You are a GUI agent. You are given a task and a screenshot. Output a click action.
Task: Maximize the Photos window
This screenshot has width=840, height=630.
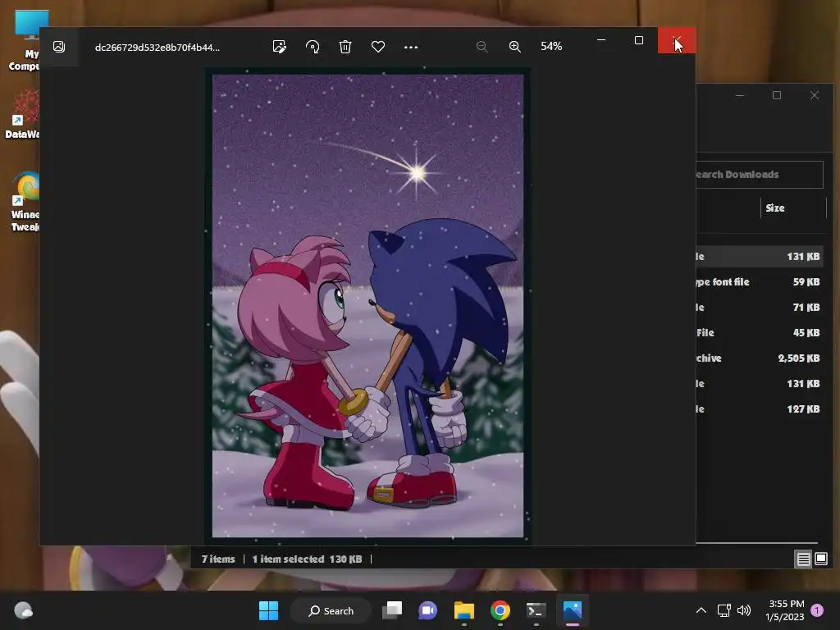tap(638, 40)
